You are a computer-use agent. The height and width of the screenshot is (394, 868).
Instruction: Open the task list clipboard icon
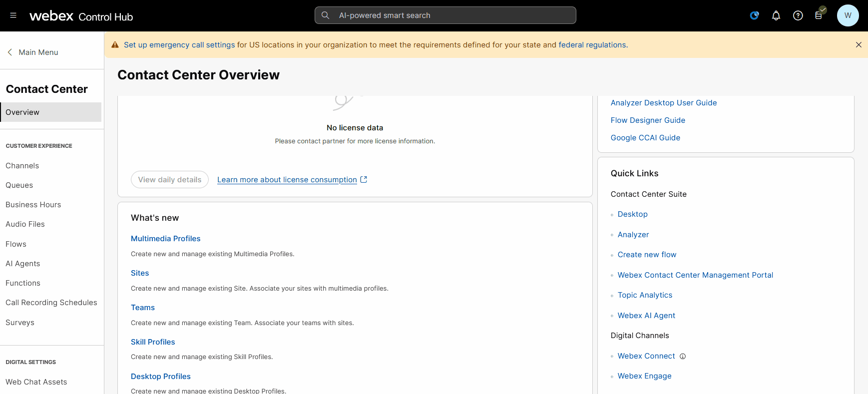coord(819,15)
